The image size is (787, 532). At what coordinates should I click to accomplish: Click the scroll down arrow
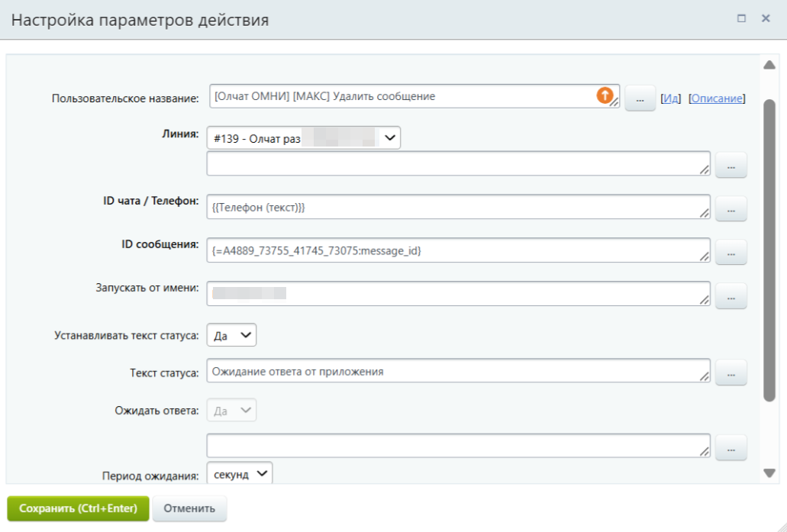pos(769,472)
